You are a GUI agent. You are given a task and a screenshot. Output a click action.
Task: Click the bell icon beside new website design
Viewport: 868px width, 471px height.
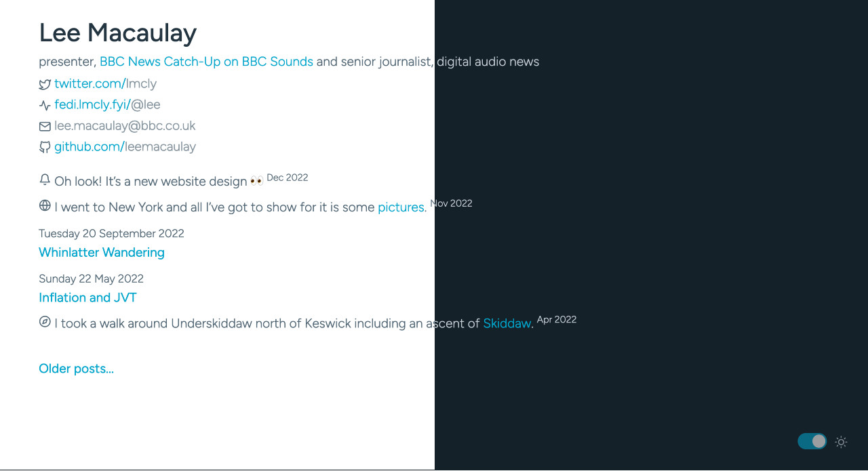click(45, 180)
